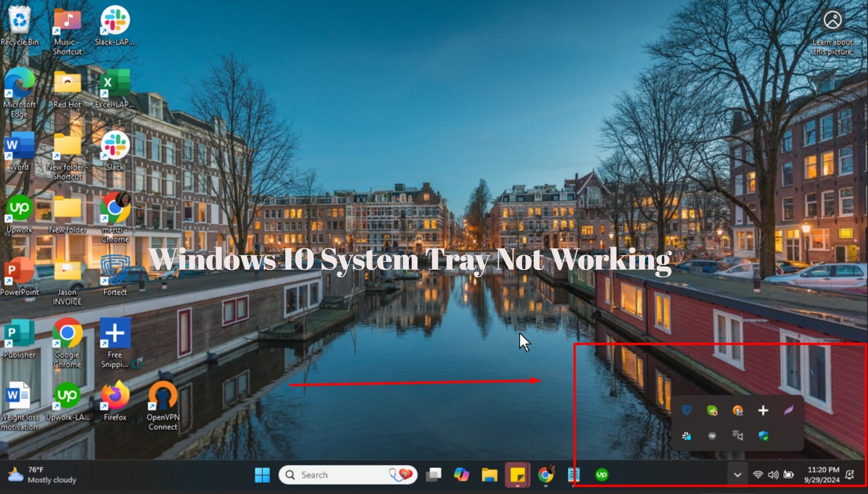Click the clock to open the calendar

point(822,475)
